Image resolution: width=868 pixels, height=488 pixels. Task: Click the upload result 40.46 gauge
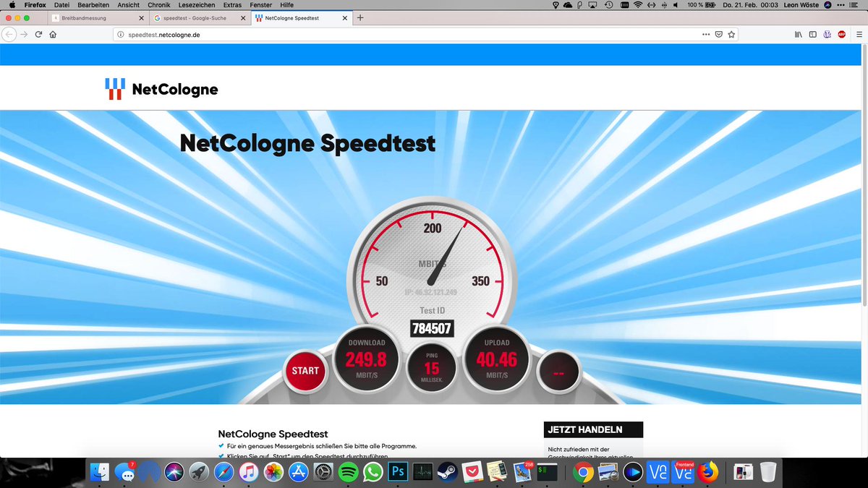click(x=497, y=360)
